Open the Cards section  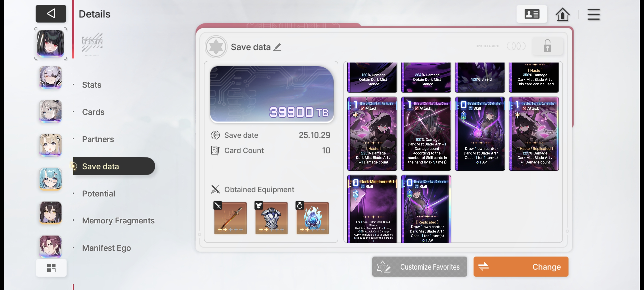click(93, 112)
